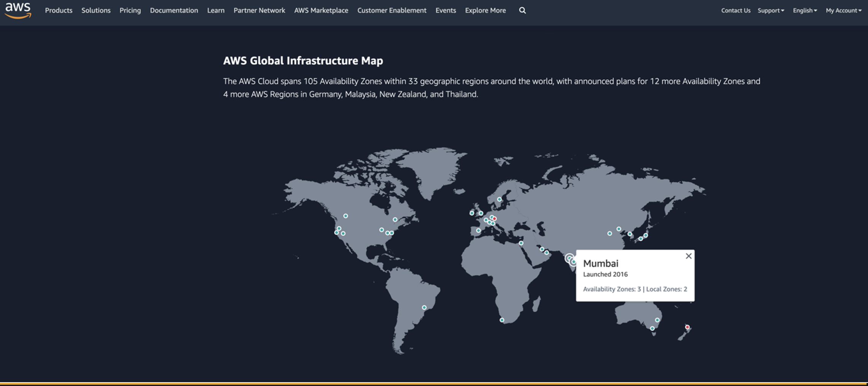The image size is (868, 386).
Task: Open the Learn menu
Action: click(x=216, y=10)
